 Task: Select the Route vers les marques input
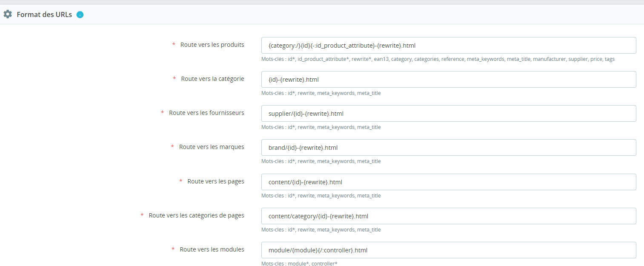tap(449, 147)
